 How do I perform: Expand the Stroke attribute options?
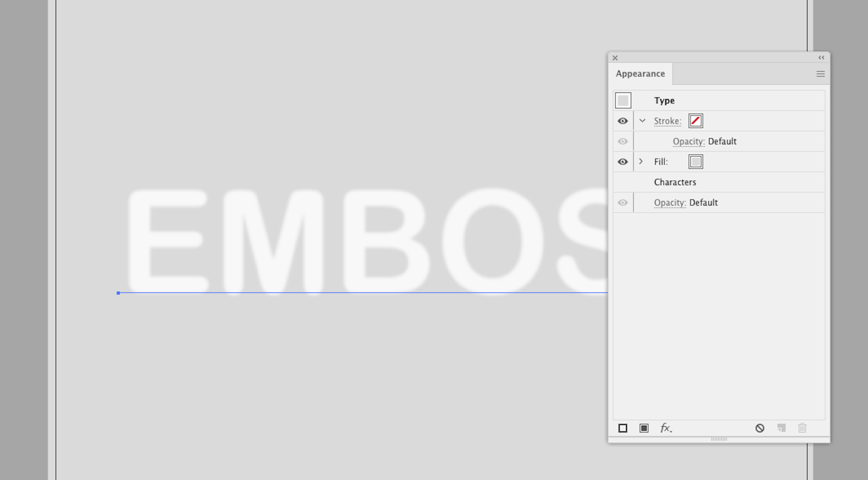[x=642, y=120]
